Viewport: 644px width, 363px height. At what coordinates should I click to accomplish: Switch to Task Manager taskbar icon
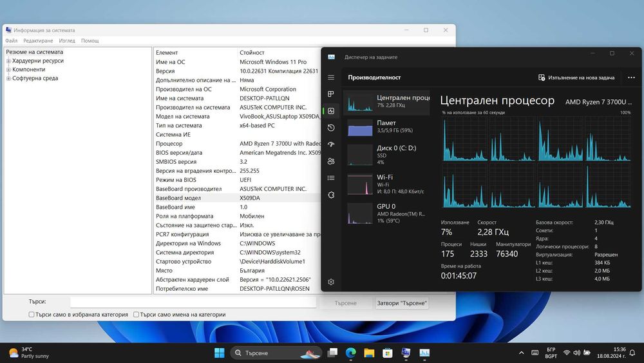click(424, 353)
